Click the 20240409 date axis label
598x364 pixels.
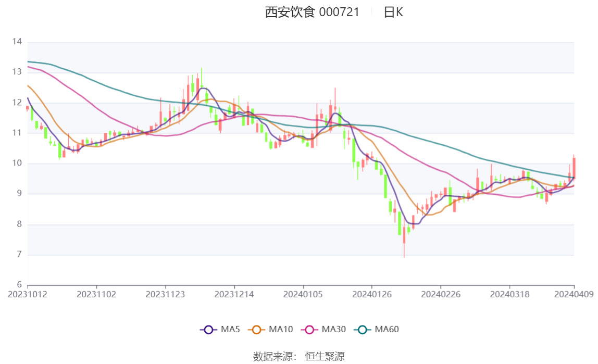click(574, 295)
